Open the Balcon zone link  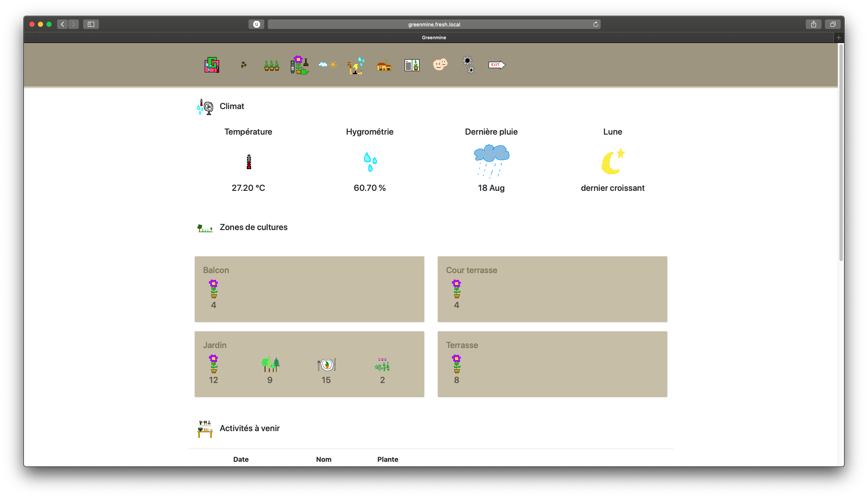click(x=216, y=270)
